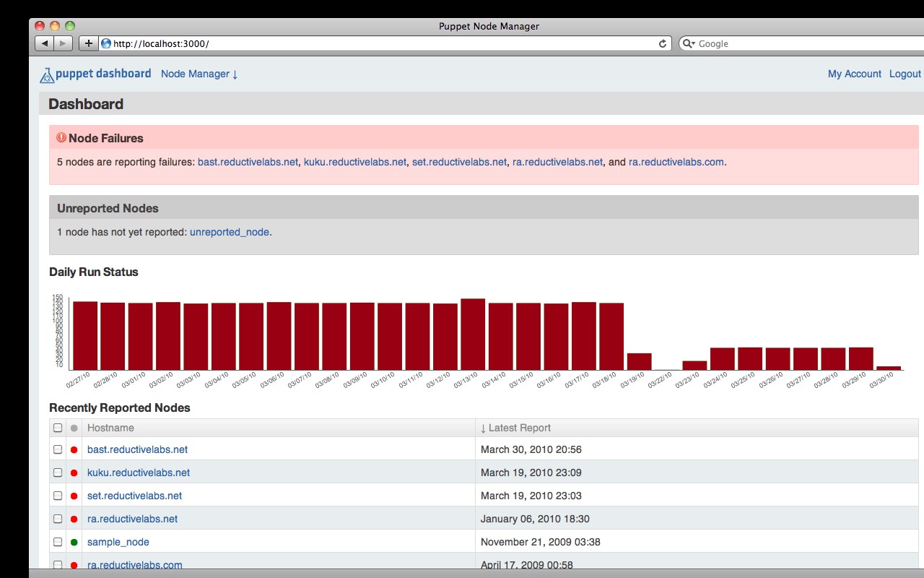Image resolution: width=924 pixels, height=578 pixels.
Task: Open the Node Manager dropdown menu
Action: pos(199,74)
